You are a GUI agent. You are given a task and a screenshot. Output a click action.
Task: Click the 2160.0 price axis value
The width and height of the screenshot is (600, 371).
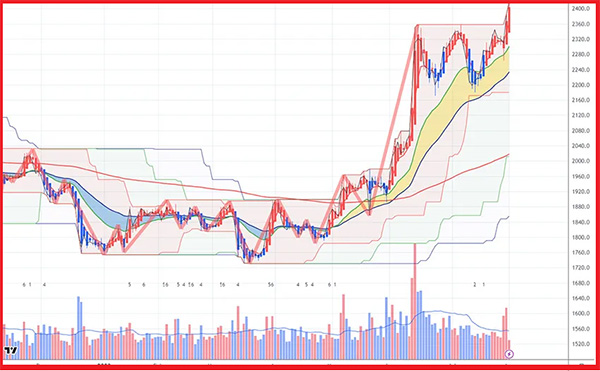(x=580, y=100)
